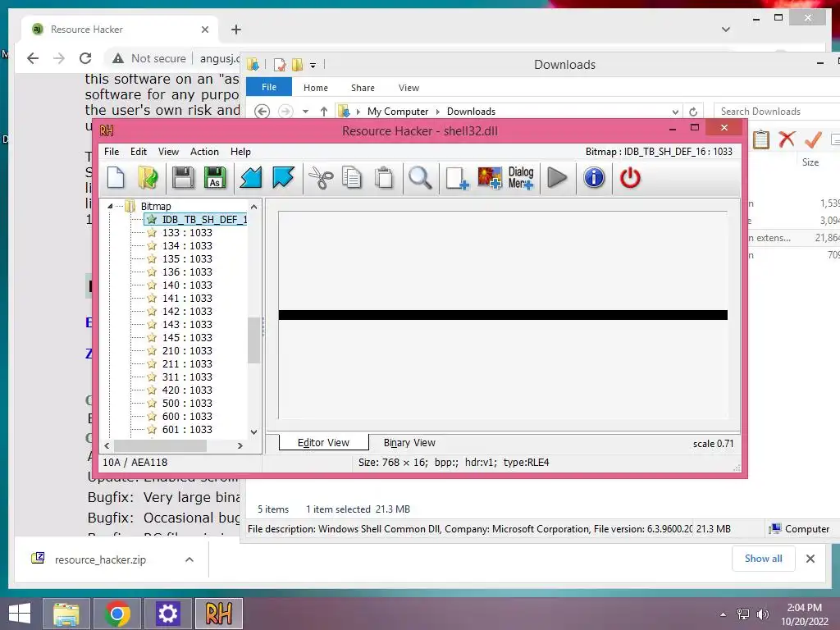Click the blue Info icon

click(594, 177)
